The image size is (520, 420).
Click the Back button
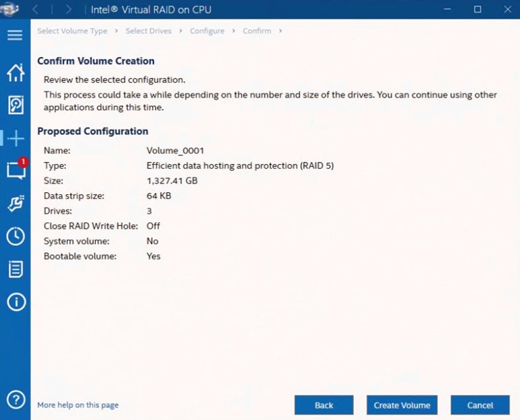[x=324, y=405]
